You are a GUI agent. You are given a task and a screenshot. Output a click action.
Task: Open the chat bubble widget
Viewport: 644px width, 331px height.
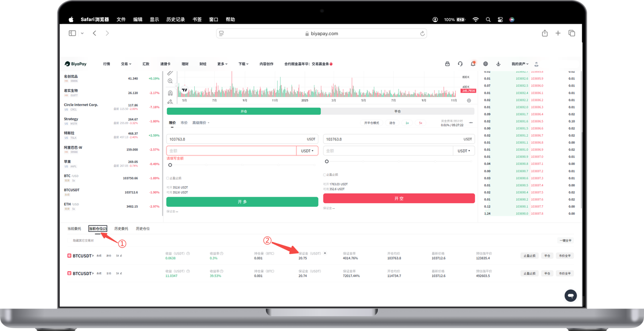click(x=570, y=296)
